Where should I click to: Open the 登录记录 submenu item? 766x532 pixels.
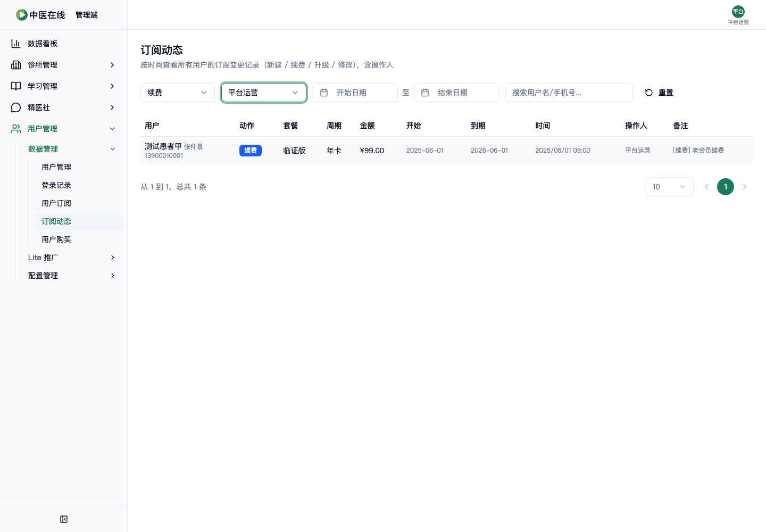(79, 185)
